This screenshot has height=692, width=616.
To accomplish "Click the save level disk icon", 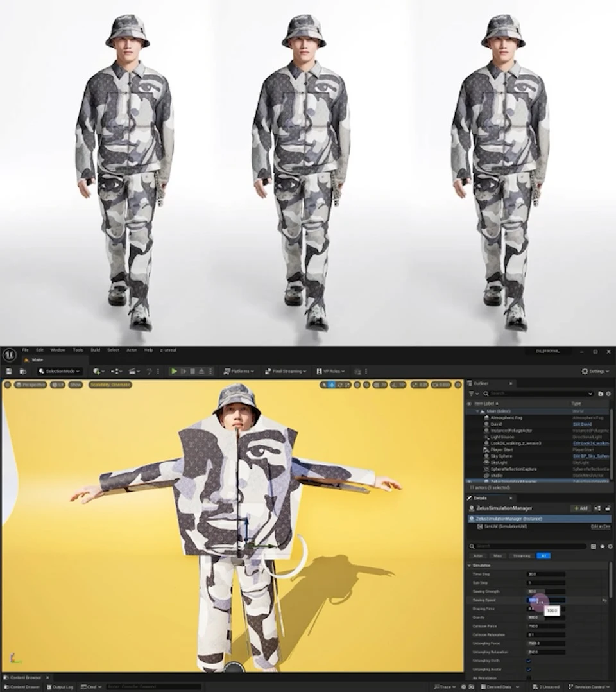I will coord(8,371).
